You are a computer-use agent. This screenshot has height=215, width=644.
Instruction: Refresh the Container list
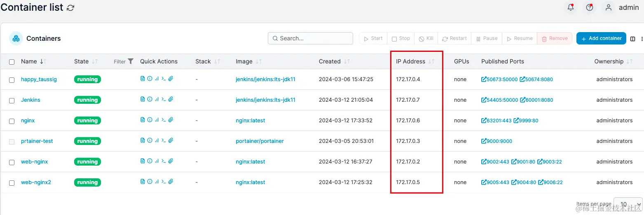pos(70,8)
